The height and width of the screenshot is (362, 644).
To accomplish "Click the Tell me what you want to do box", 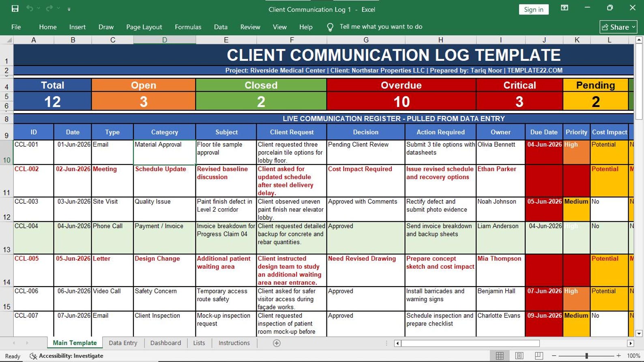I will coord(381,27).
